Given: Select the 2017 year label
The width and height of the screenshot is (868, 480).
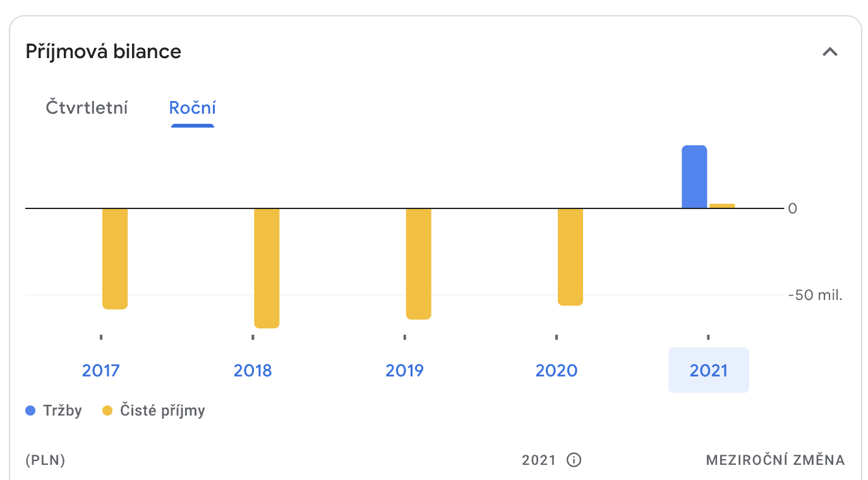Looking at the screenshot, I should (101, 370).
